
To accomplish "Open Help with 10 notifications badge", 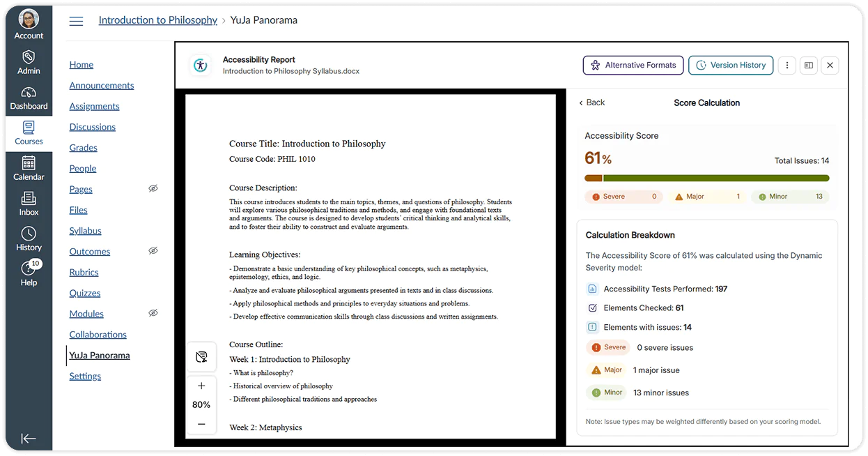I will (x=29, y=273).
